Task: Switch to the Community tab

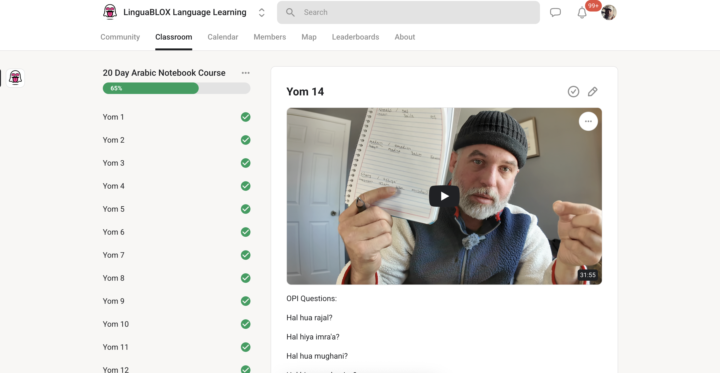Action: tap(120, 37)
